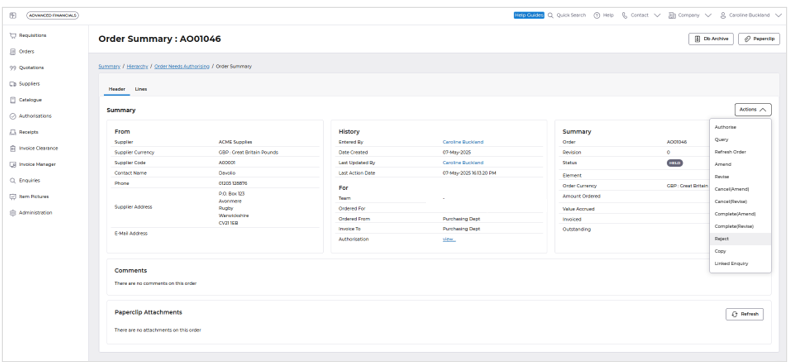The width and height of the screenshot is (791, 362).
Task: Click the Requisitions cart icon in sidebar
Action: coord(13,35)
